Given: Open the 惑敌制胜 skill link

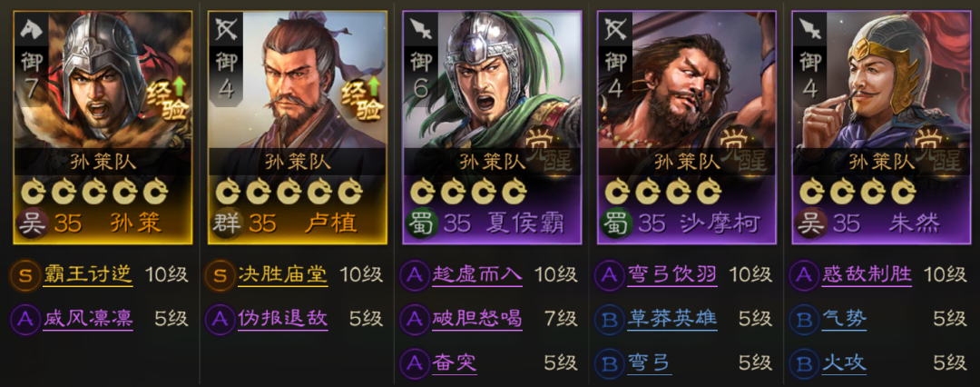Looking at the screenshot, I should click(867, 275).
